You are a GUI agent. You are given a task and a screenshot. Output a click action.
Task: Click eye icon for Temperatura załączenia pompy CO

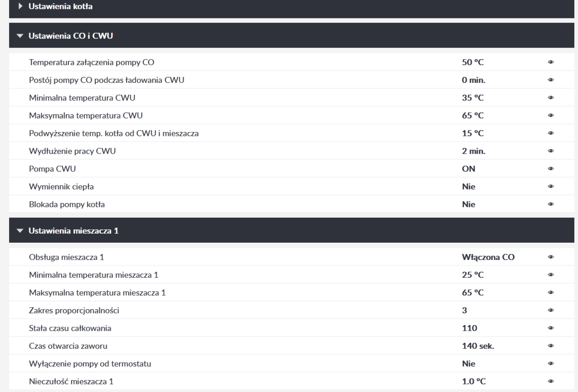point(551,62)
